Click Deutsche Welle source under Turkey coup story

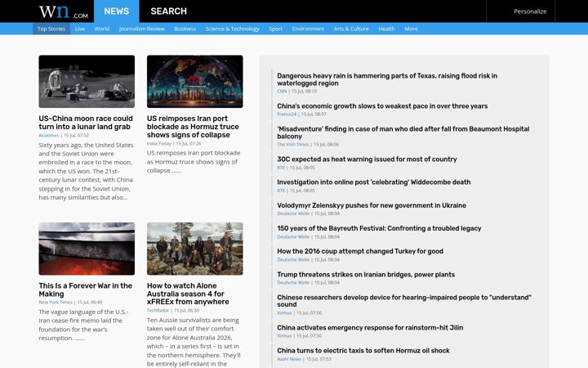[x=293, y=260]
